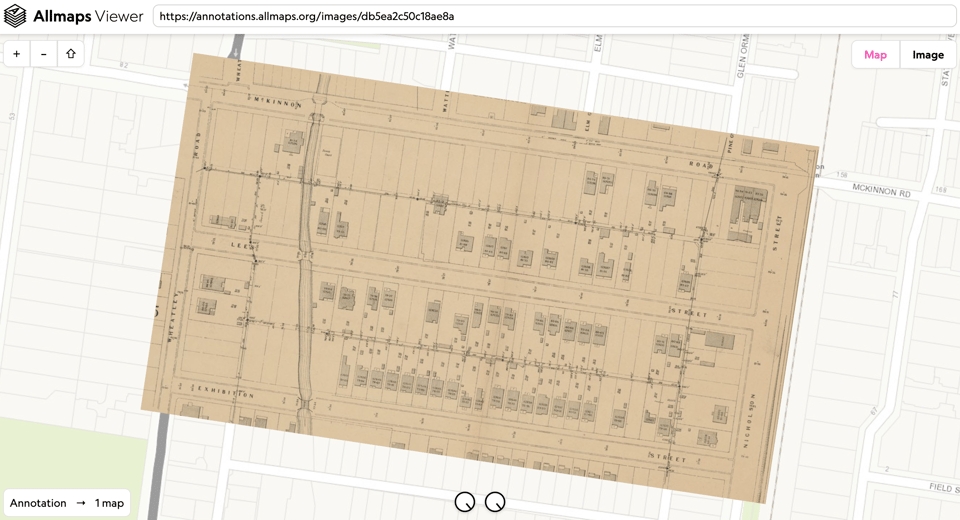Image resolution: width=960 pixels, height=520 pixels.
Task: Click the annotation URL input field
Action: click(x=554, y=17)
